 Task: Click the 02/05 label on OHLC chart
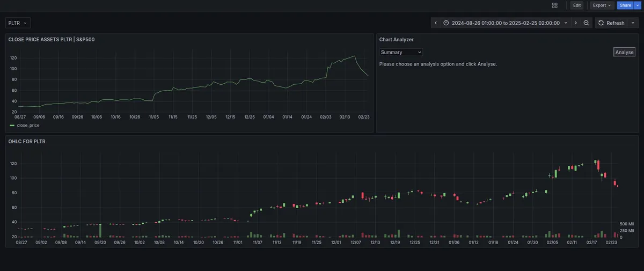552,242
